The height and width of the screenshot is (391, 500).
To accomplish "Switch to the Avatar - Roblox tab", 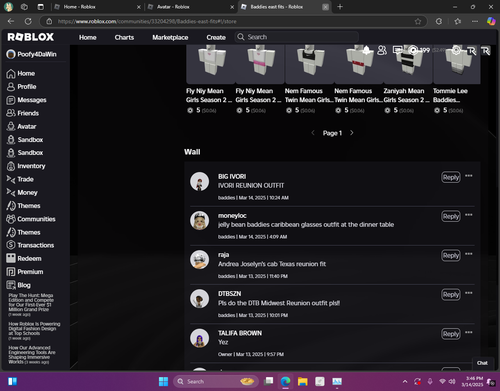I will click(191, 7).
